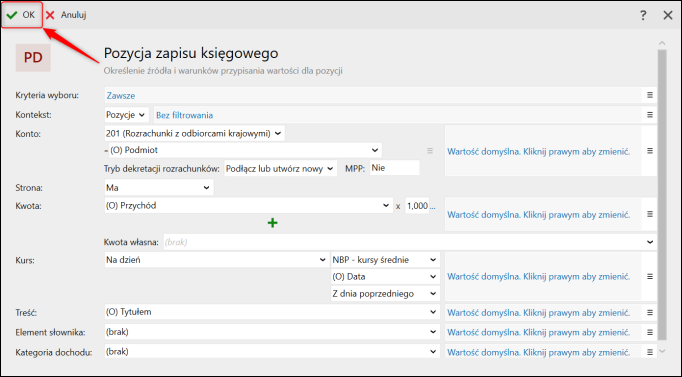Click the Zawsze criteria link
The image size is (682, 377).
tap(121, 96)
